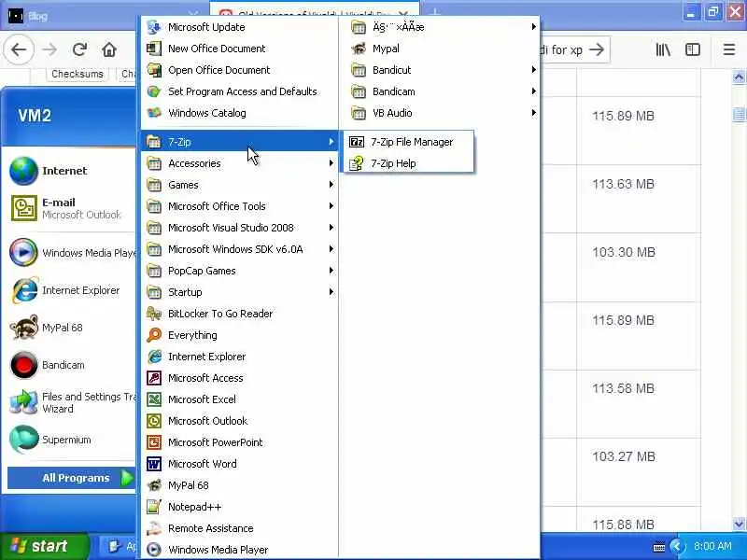
Task: Launch Windows Media Player from programs list
Action: [x=240, y=550]
